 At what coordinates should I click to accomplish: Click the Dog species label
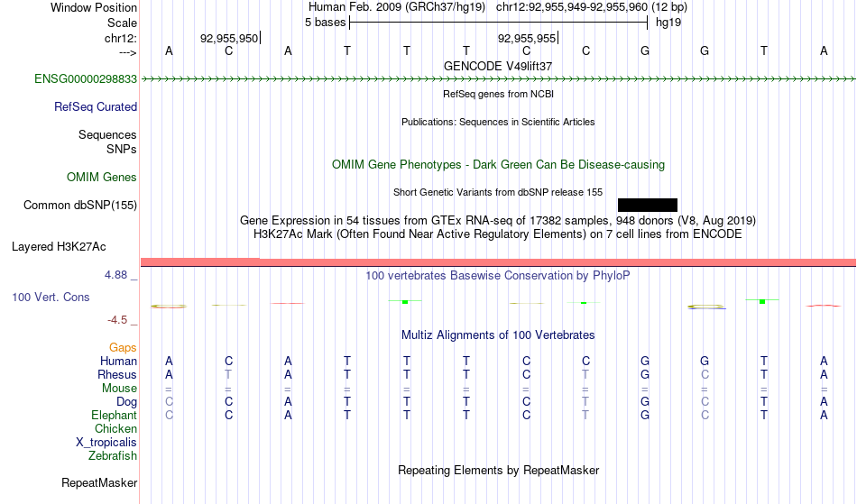(x=126, y=402)
